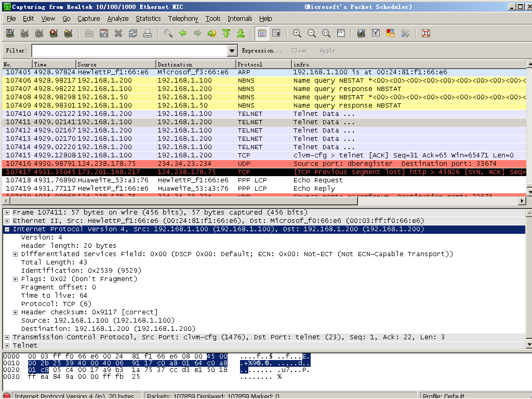Click the Expression... button
This screenshot has width=532, height=399.
(x=261, y=51)
